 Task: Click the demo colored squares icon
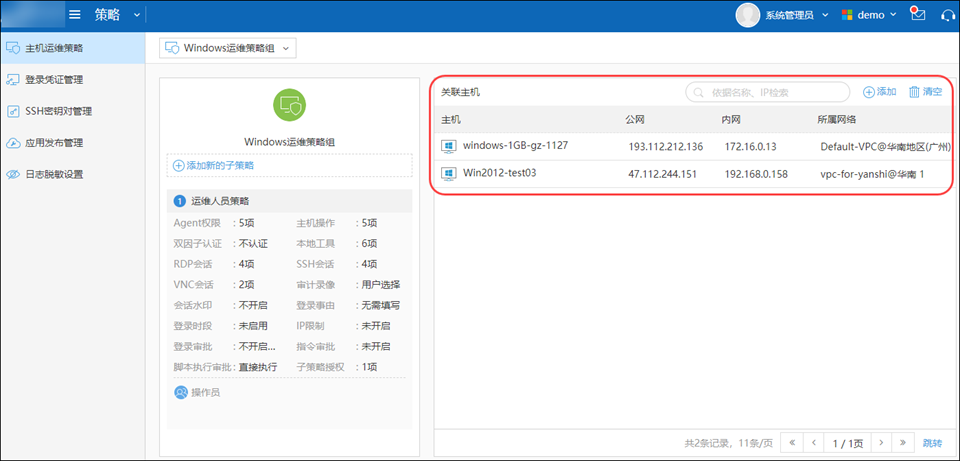pyautogui.click(x=847, y=15)
